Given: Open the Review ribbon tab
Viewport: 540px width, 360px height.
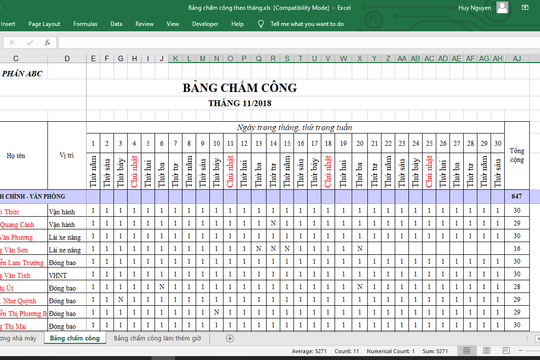Looking at the screenshot, I should [144, 24].
